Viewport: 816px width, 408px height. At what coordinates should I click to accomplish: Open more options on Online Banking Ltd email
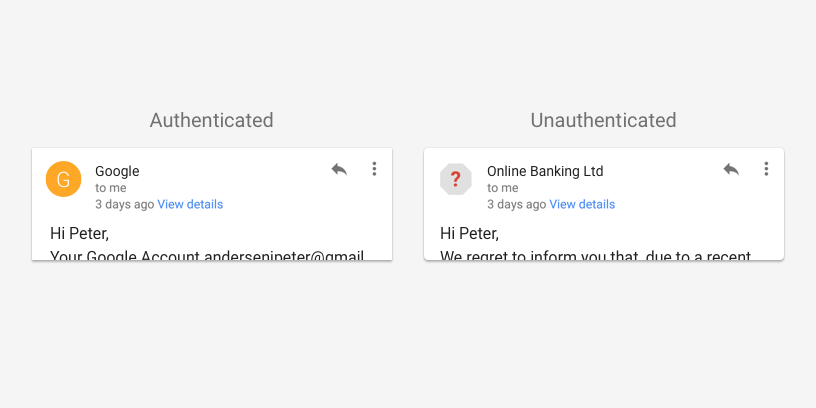pyautogui.click(x=766, y=169)
